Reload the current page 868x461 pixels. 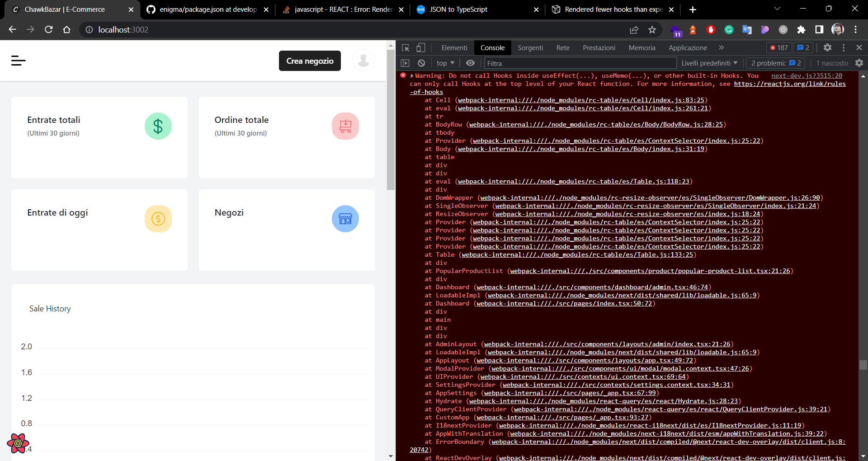point(49,29)
